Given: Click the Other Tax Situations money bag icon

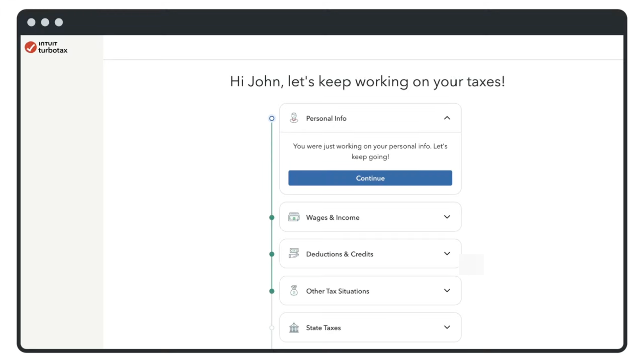Looking at the screenshot, I should tap(294, 290).
